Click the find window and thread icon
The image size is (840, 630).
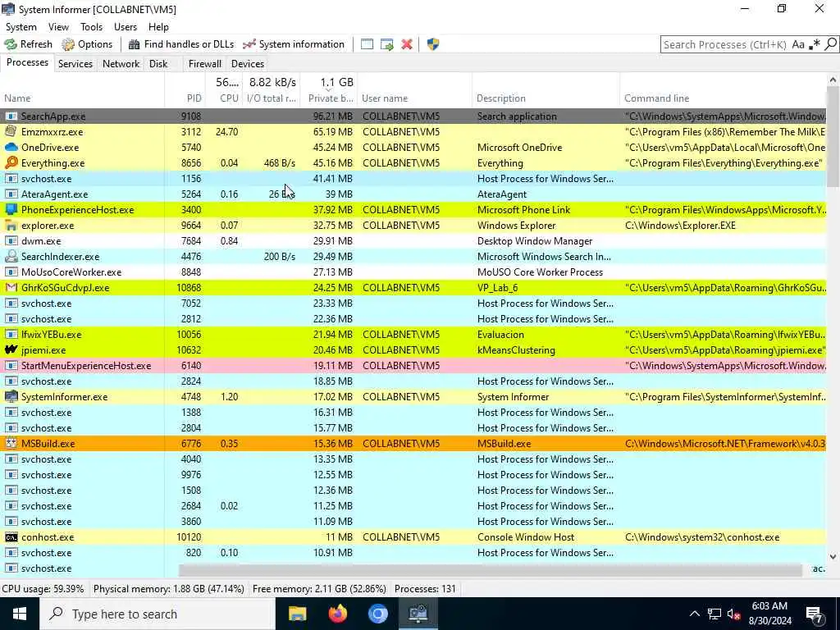tap(387, 44)
